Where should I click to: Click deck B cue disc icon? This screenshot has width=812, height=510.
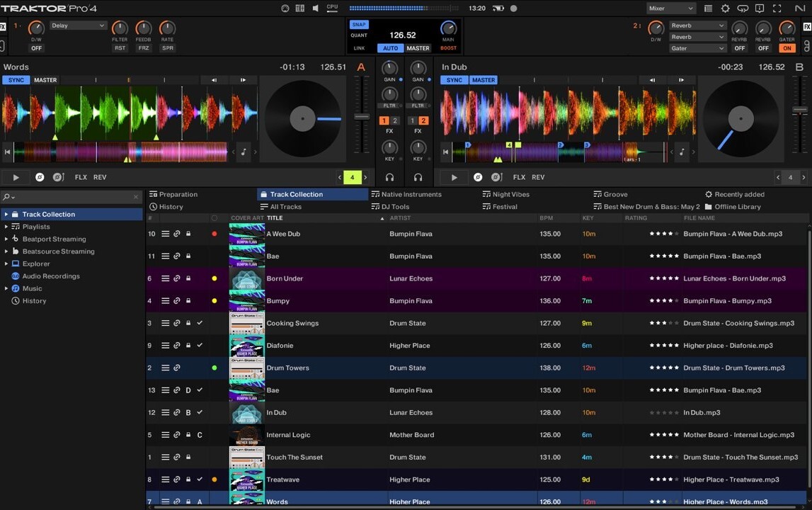coord(478,177)
